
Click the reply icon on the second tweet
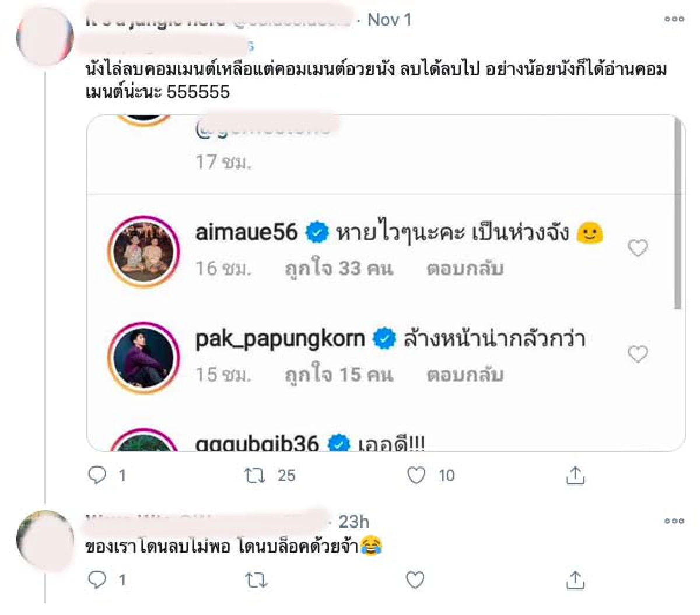point(98,580)
